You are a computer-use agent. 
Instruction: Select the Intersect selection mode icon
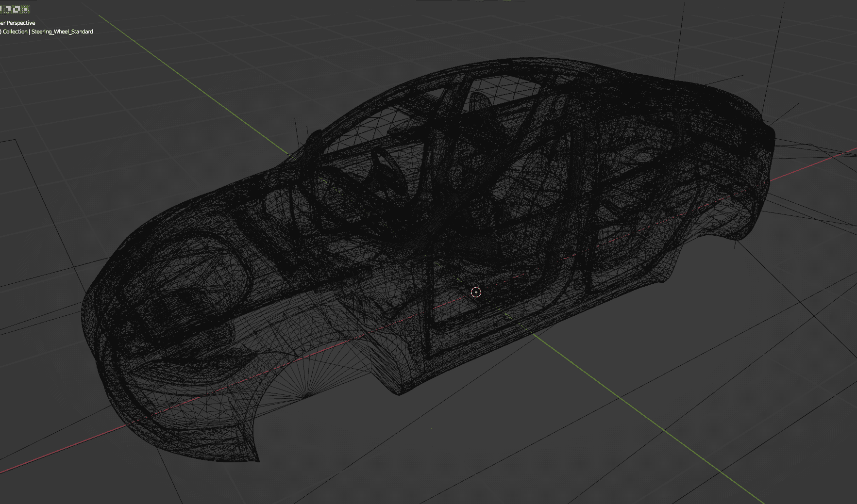[26, 9]
